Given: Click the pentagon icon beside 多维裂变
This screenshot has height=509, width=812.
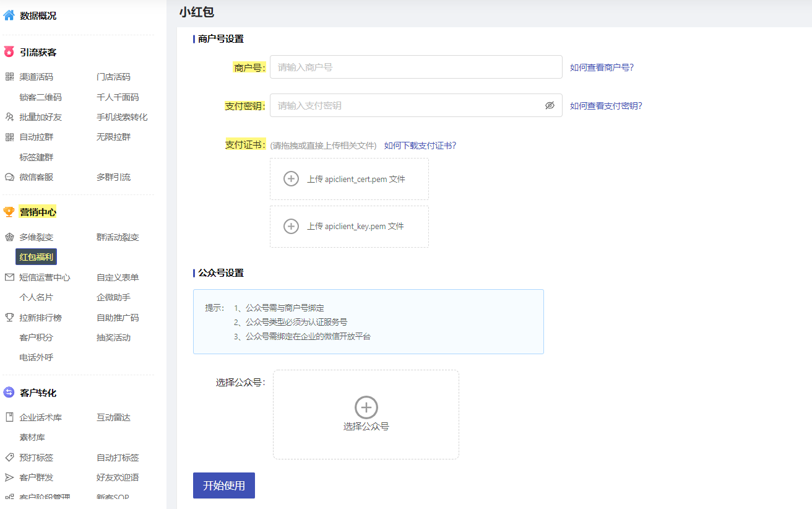Looking at the screenshot, I should tap(9, 237).
